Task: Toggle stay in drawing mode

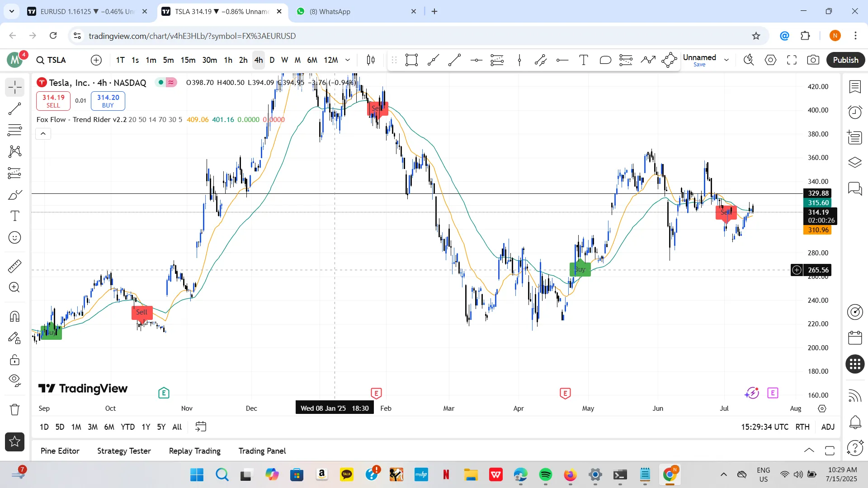Action: click(x=14, y=338)
